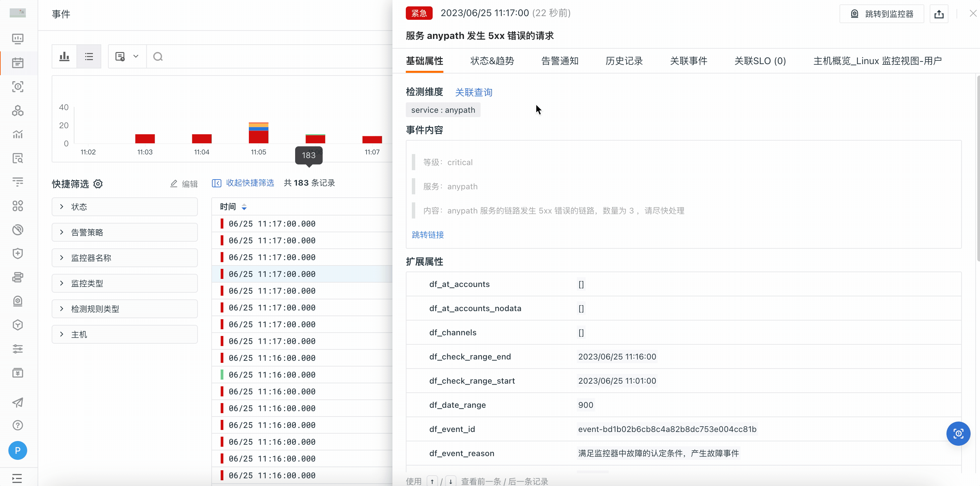
Task: Open the Events calendar sidebar icon
Action: (17, 63)
